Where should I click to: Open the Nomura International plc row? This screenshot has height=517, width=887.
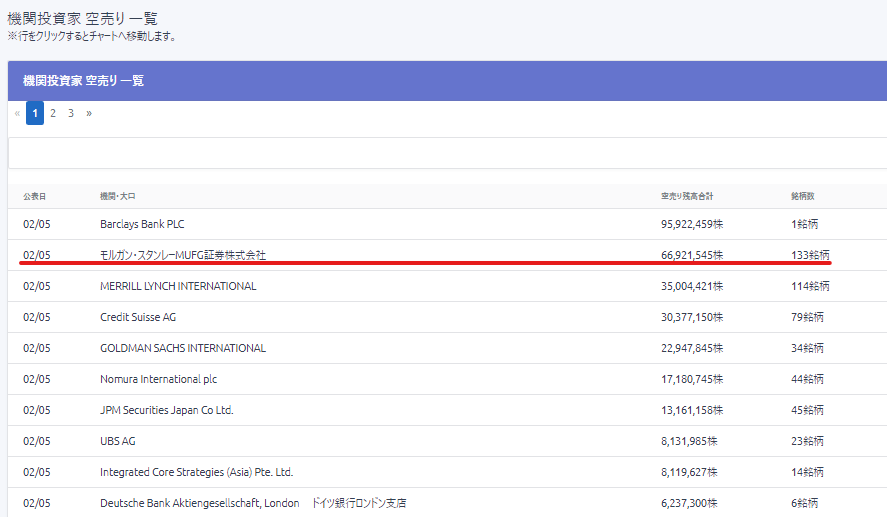pos(158,379)
